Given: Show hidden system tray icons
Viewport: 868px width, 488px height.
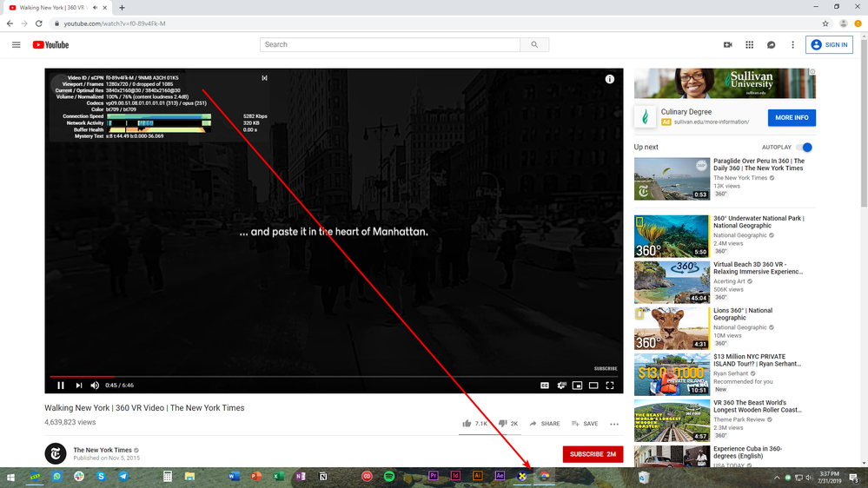Looking at the screenshot, I should pyautogui.click(x=777, y=478).
